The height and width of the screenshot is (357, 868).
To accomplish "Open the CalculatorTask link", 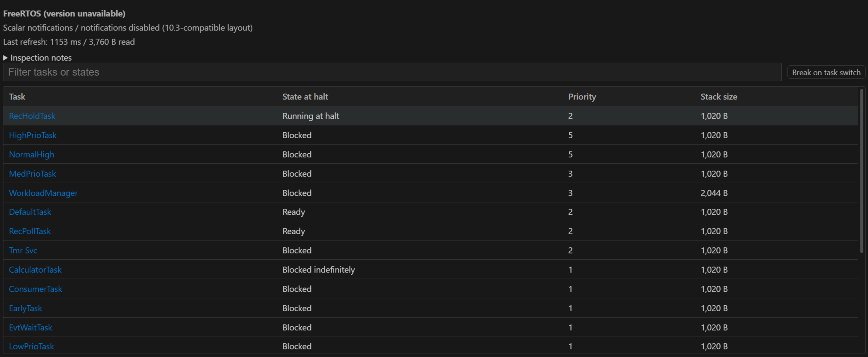I will pos(35,269).
